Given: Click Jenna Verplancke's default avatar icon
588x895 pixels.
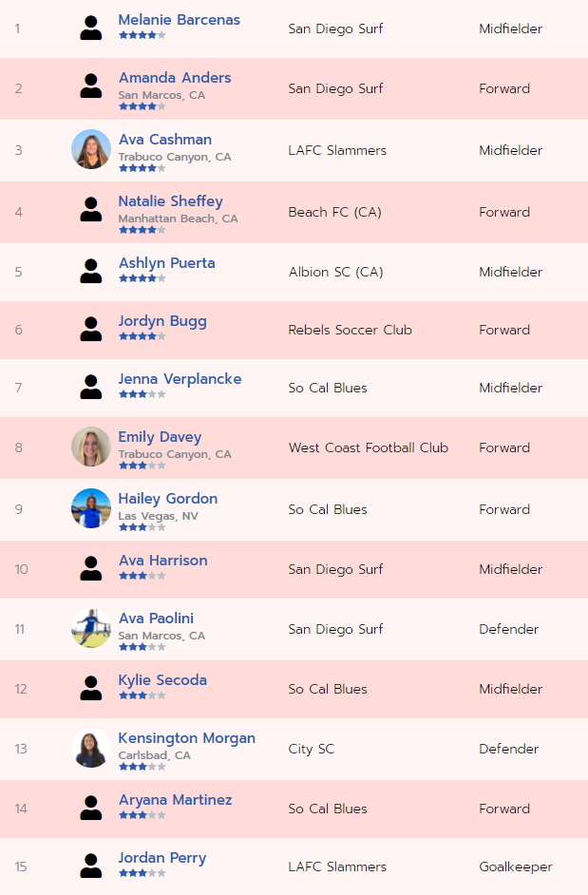Looking at the screenshot, I should point(91,388).
